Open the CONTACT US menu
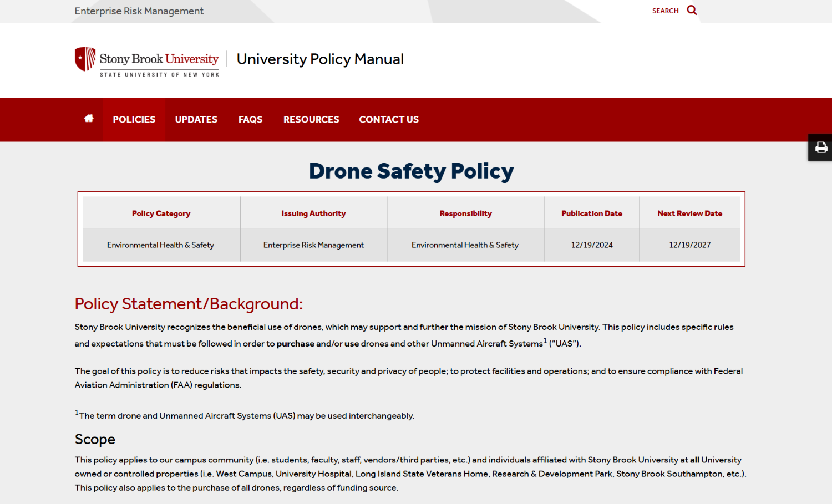This screenshot has width=832, height=504. tap(388, 119)
